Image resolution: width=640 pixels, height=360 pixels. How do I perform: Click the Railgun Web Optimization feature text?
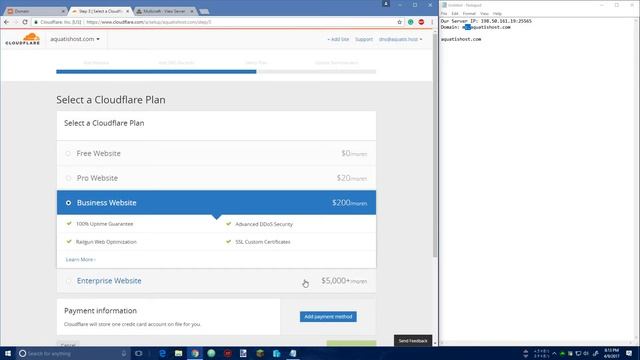point(106,242)
